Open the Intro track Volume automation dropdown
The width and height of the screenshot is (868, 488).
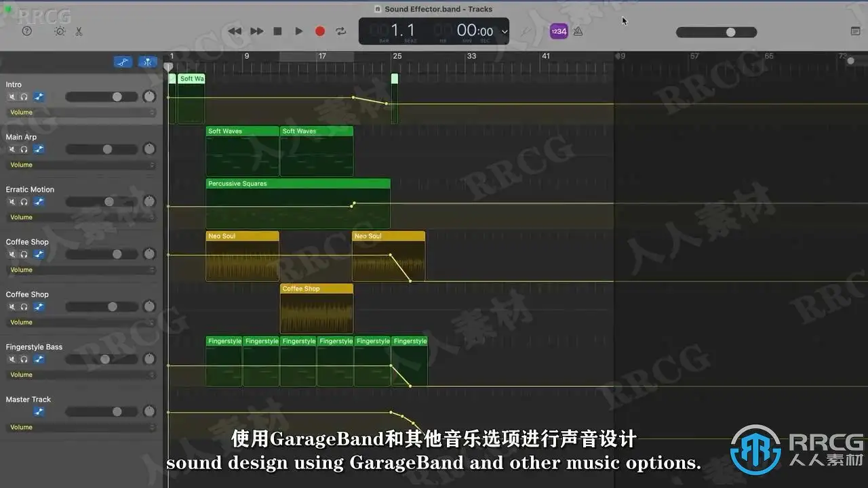81,113
